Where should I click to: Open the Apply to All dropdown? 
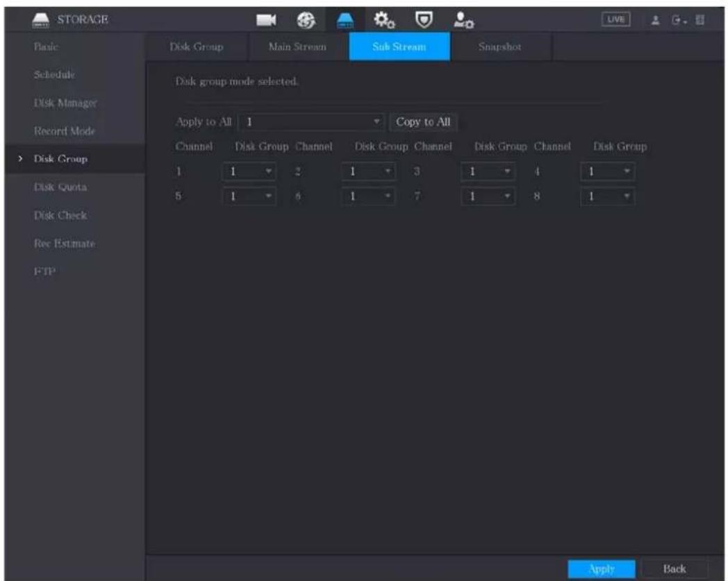point(311,122)
